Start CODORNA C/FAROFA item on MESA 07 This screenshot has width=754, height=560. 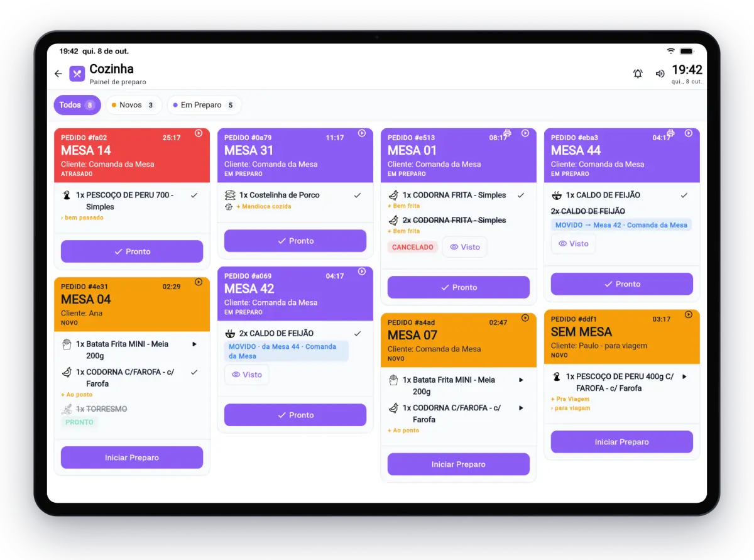(x=521, y=408)
